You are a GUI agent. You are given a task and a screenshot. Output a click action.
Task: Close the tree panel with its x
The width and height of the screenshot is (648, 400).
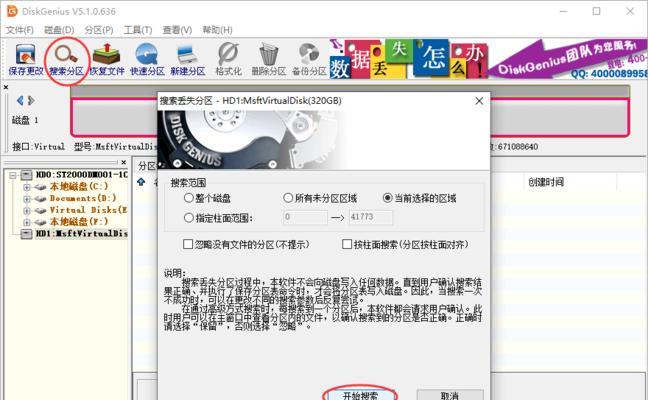[x=124, y=162]
